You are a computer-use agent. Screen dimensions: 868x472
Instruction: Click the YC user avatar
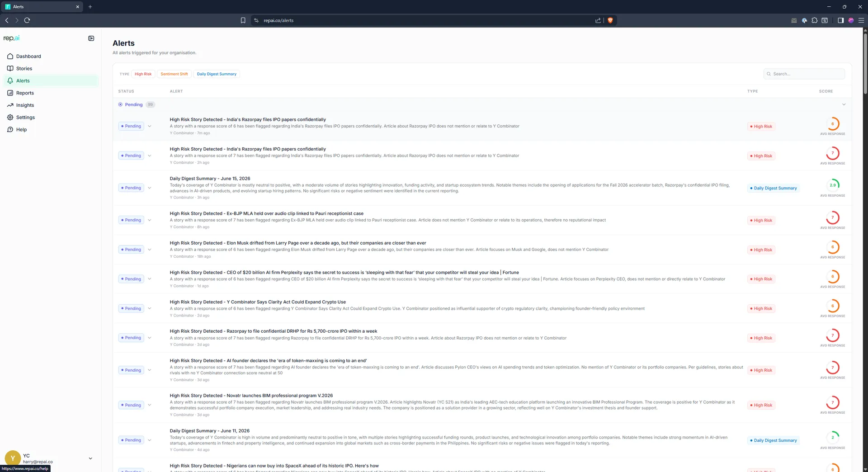[13, 458]
